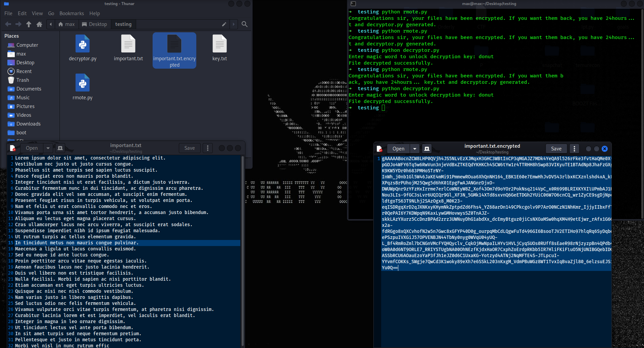Screen dimensions: 644x348
Task: Open Downloads in Places sidebar
Action: point(28,124)
